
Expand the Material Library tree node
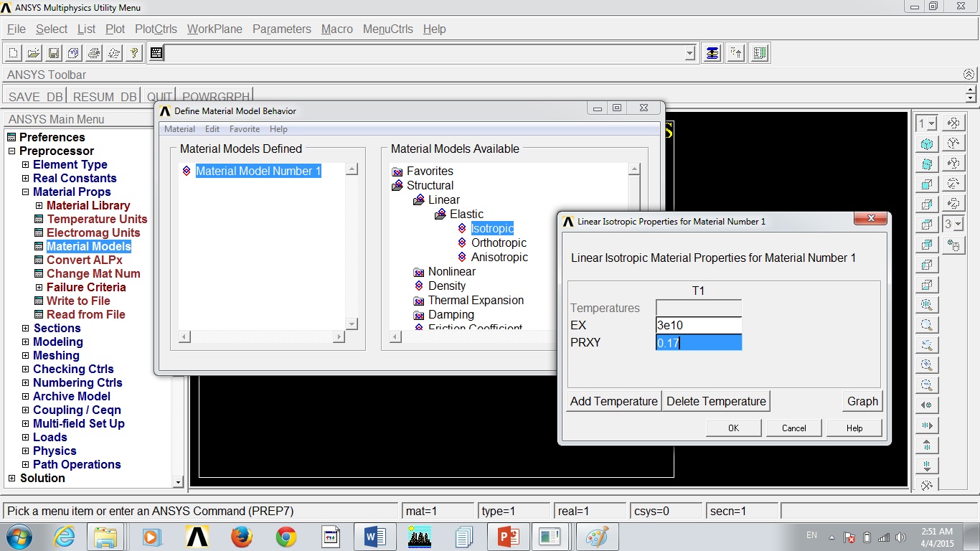point(39,205)
